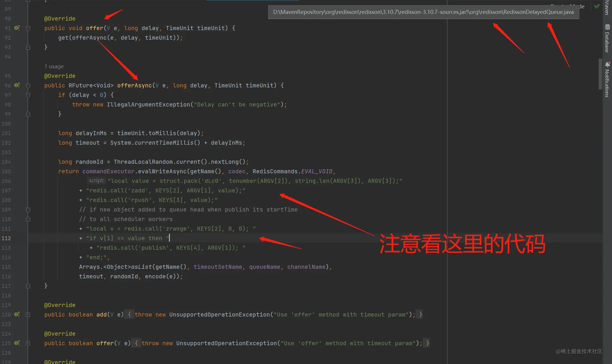This screenshot has height=364, width=612.
Task: Click the EVAL_VOID constant on line 105
Action: pyautogui.click(x=317, y=171)
